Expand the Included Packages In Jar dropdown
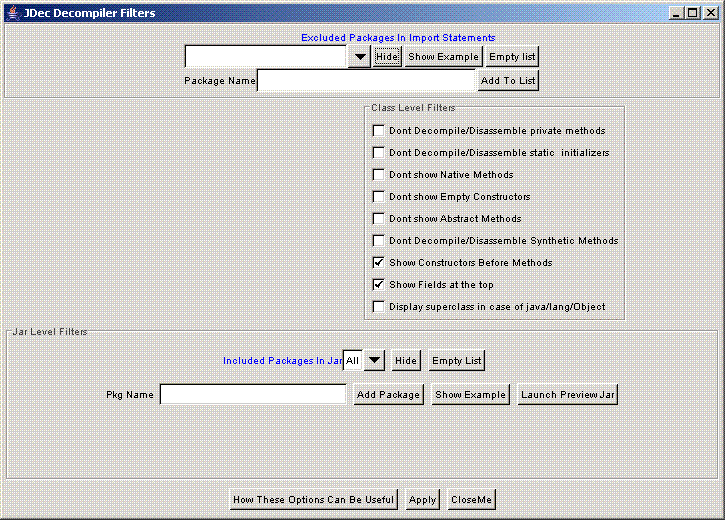The height and width of the screenshot is (520, 725). 374,360
